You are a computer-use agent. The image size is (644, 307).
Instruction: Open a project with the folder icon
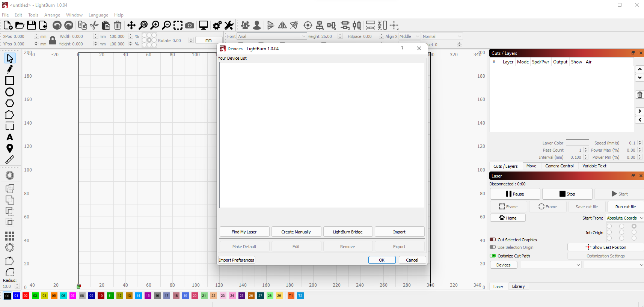pyautogui.click(x=20, y=25)
